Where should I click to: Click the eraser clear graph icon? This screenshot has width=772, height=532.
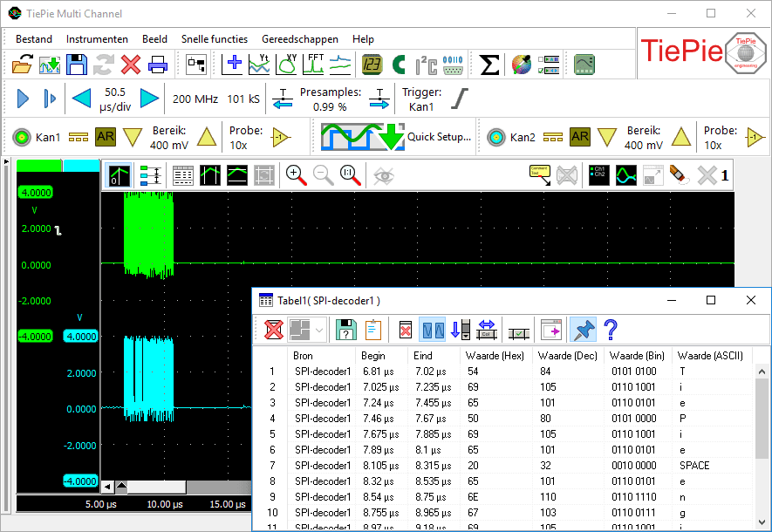tap(680, 175)
